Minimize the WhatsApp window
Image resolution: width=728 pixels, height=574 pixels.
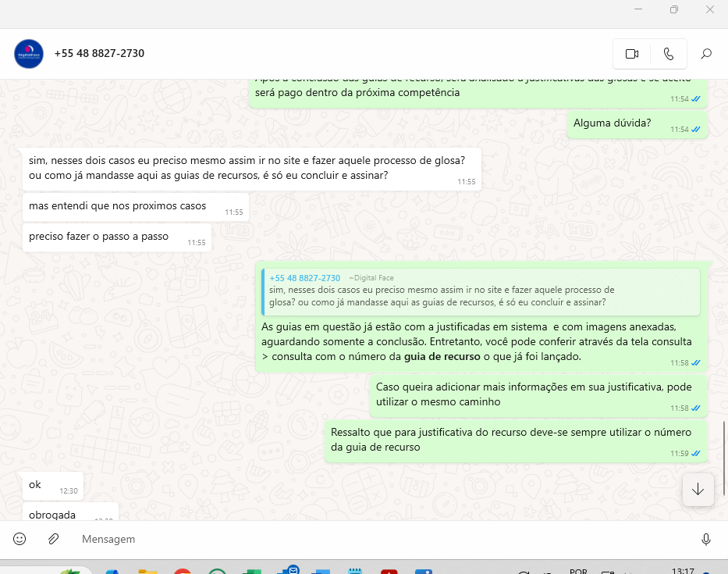(x=638, y=9)
